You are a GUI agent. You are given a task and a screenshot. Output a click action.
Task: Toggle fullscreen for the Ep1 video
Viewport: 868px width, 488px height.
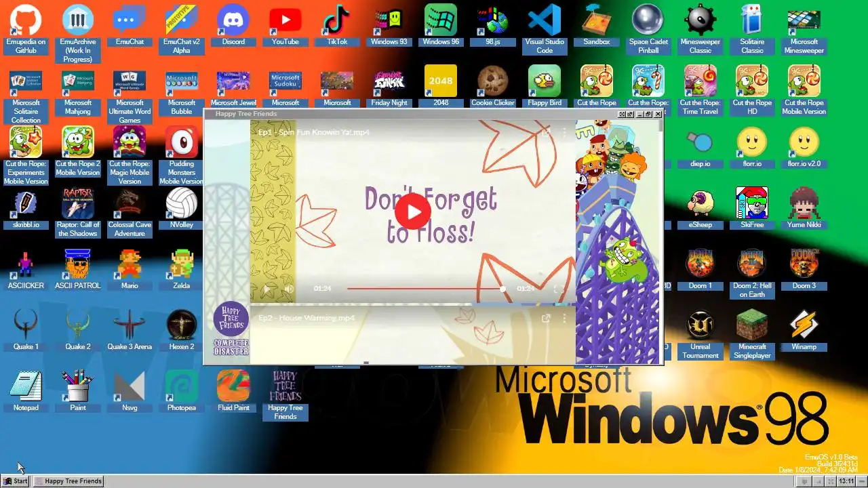pyautogui.click(x=559, y=289)
